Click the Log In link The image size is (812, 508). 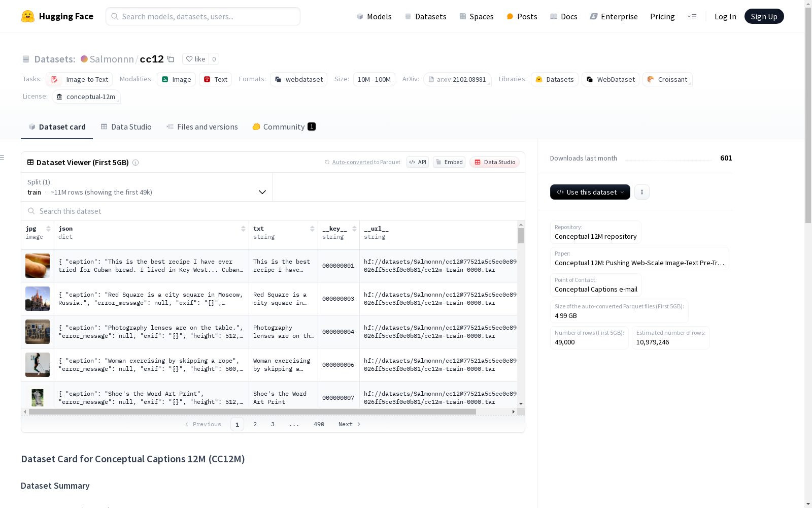coord(725,16)
